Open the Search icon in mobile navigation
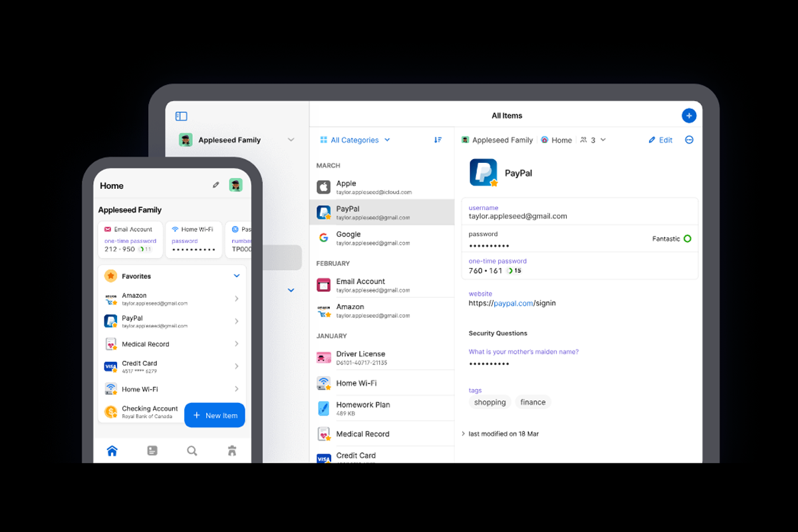 192,450
